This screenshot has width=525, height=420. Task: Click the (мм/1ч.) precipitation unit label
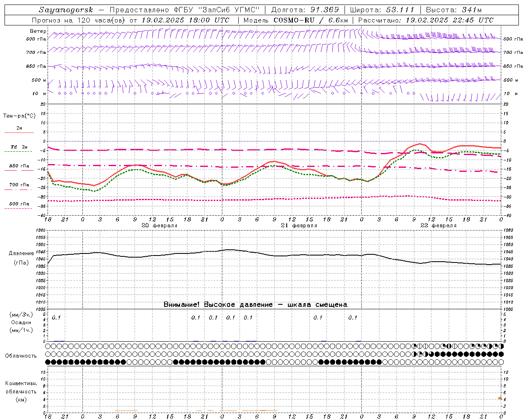pyautogui.click(x=21, y=330)
